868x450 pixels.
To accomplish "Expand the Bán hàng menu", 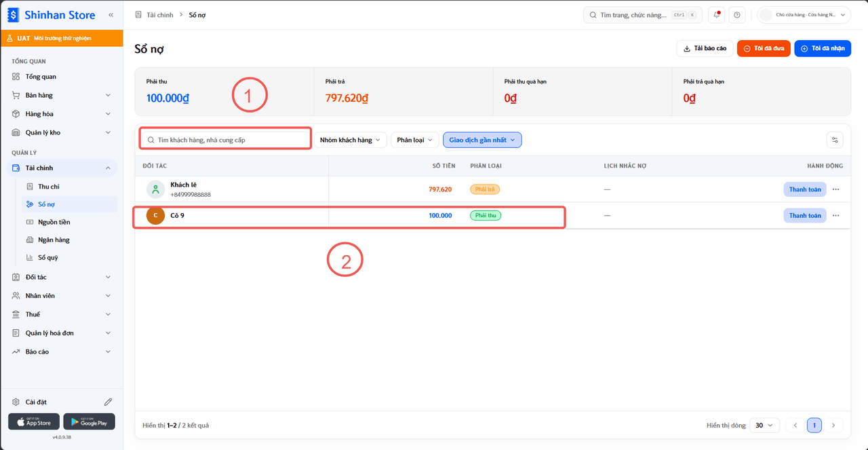I will tap(62, 95).
